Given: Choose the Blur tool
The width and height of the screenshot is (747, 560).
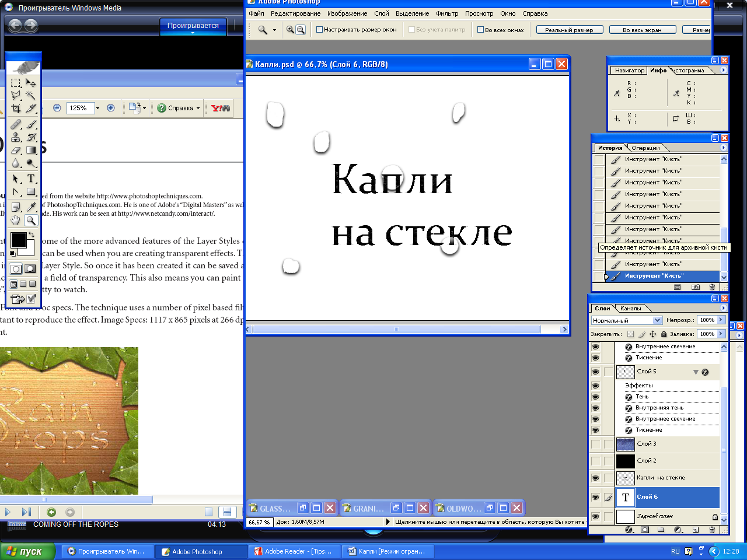Looking at the screenshot, I should (x=16, y=163).
